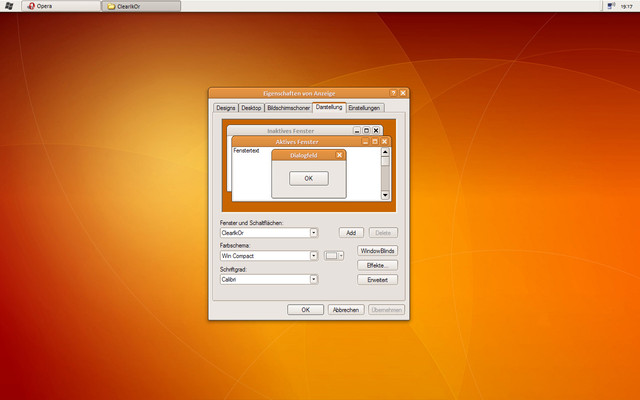Image resolution: width=640 pixels, height=400 pixels.
Task: Click the help question mark button
Action: tap(393, 93)
